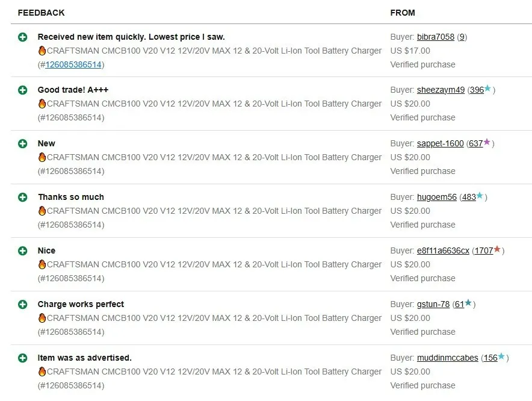Open buyer bibra7058 profile
The width and height of the screenshot is (532, 401).
[436, 37]
